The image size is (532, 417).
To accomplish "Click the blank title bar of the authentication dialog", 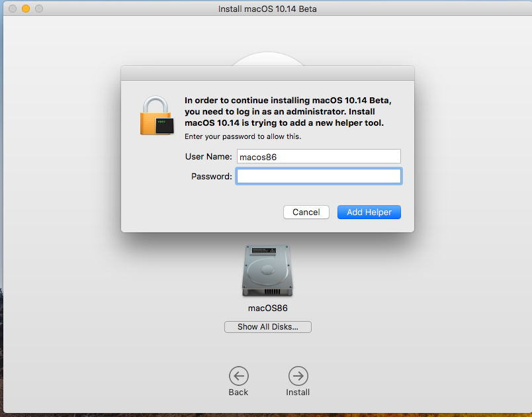I will (x=267, y=73).
